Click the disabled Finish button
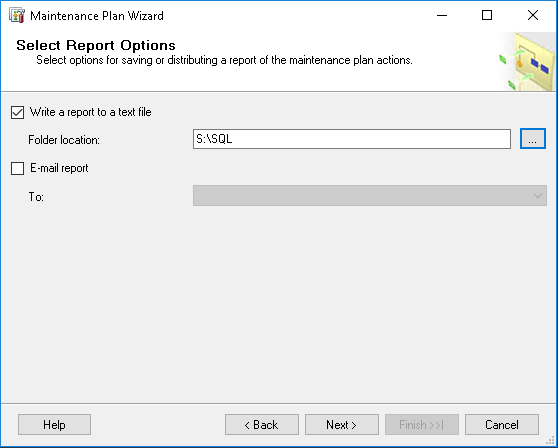 pyautogui.click(x=422, y=425)
